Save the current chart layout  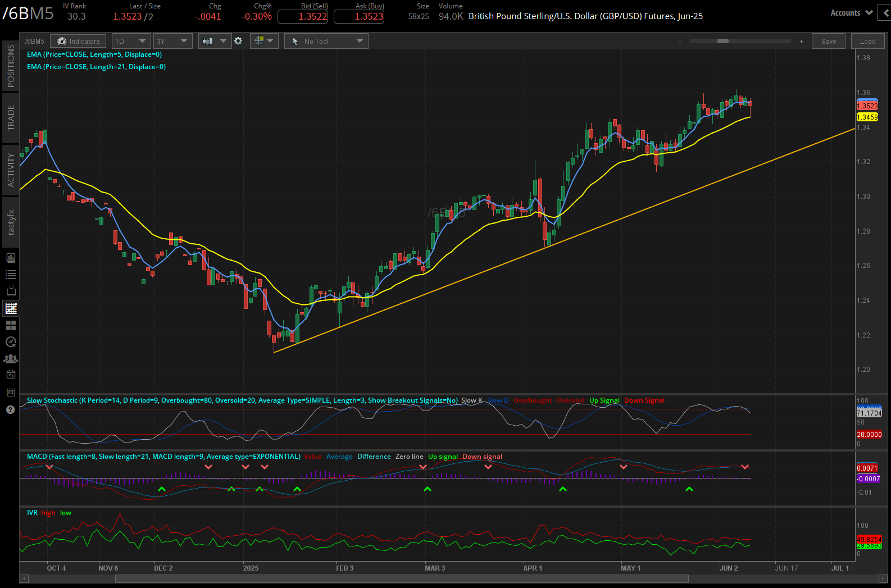[x=828, y=41]
